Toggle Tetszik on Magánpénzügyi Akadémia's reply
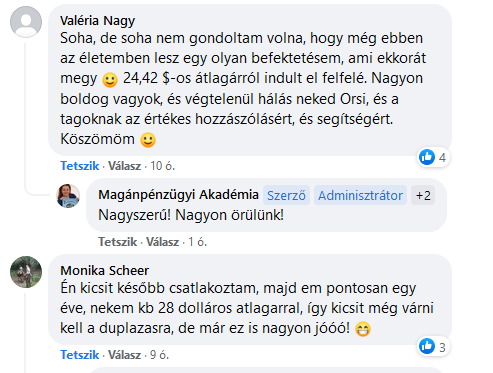 tap(118, 242)
